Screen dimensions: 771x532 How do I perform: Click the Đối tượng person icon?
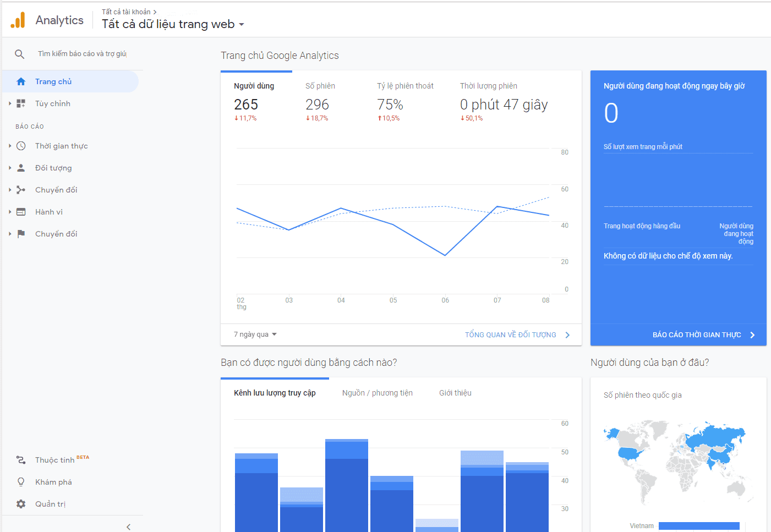(x=21, y=168)
